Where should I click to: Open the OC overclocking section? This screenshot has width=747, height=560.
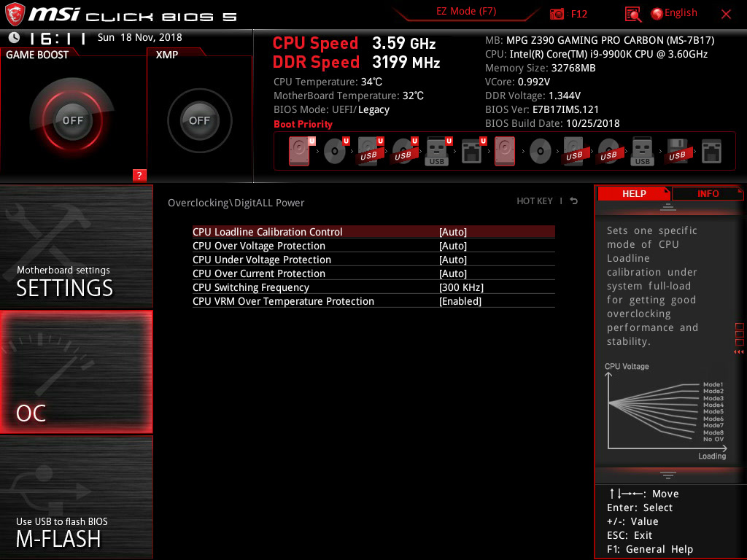pyautogui.click(x=76, y=372)
